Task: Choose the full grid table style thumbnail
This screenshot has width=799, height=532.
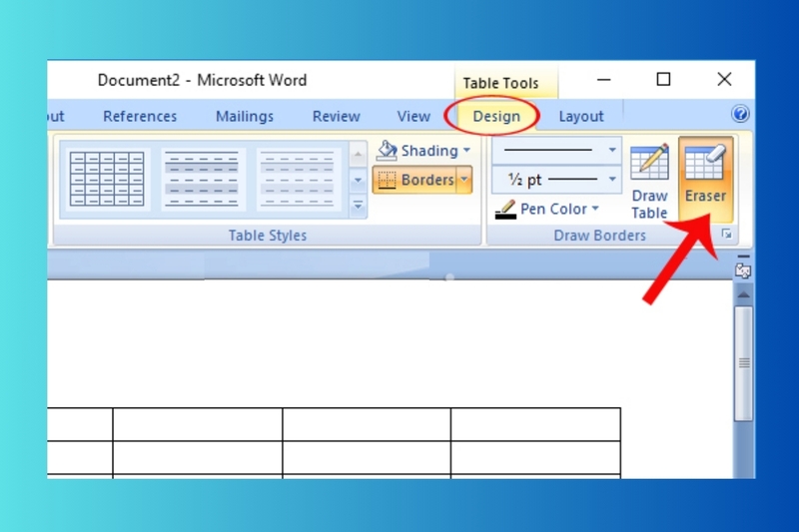Action: [x=107, y=179]
